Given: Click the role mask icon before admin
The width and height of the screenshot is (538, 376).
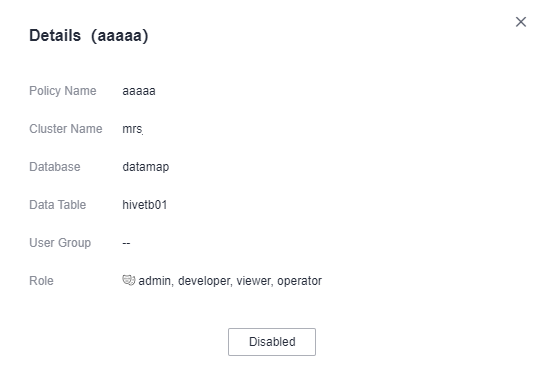Looking at the screenshot, I should [129, 280].
